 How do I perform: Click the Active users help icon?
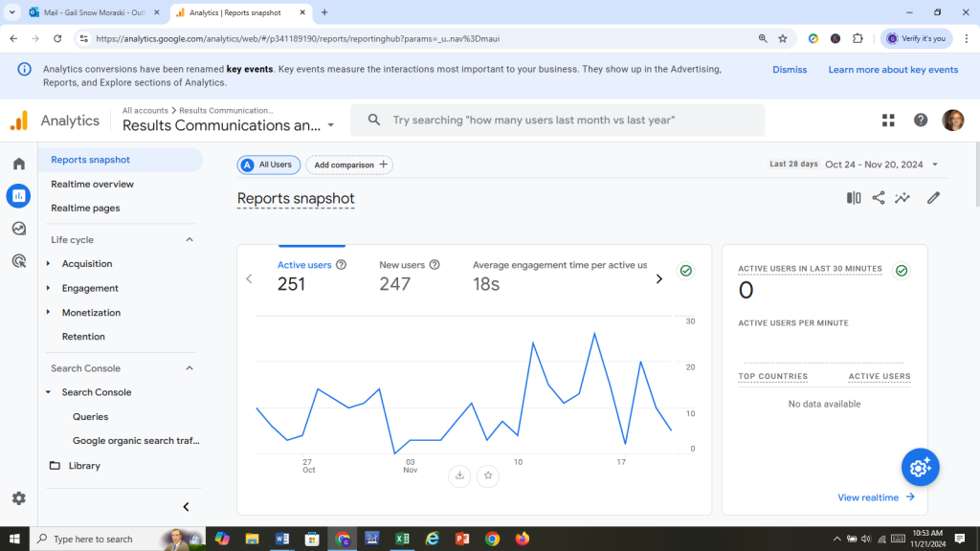click(x=342, y=265)
